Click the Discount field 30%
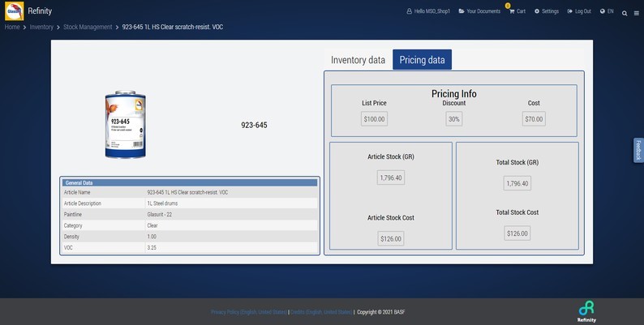 pos(454,119)
